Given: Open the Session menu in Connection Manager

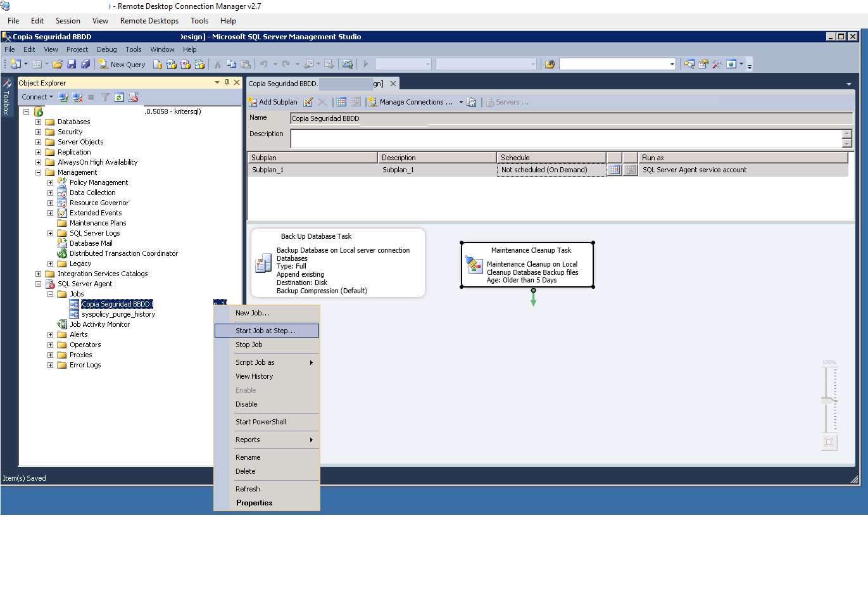Looking at the screenshot, I should pos(68,21).
